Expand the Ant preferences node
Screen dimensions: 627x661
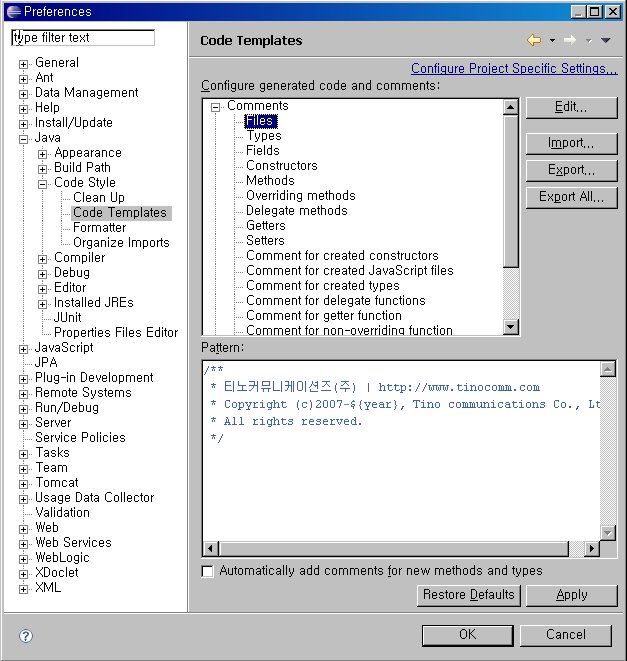(x=24, y=79)
